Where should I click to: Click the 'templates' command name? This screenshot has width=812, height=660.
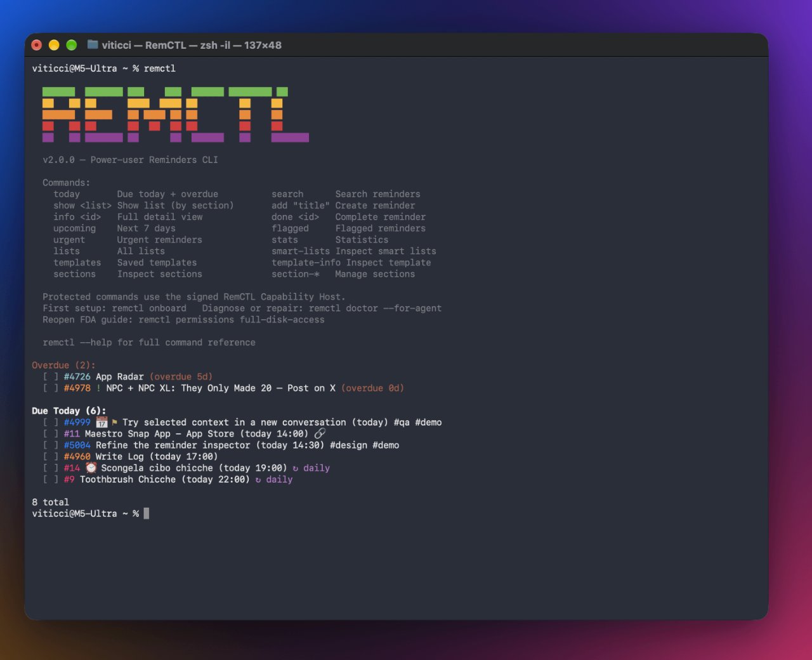[77, 263]
